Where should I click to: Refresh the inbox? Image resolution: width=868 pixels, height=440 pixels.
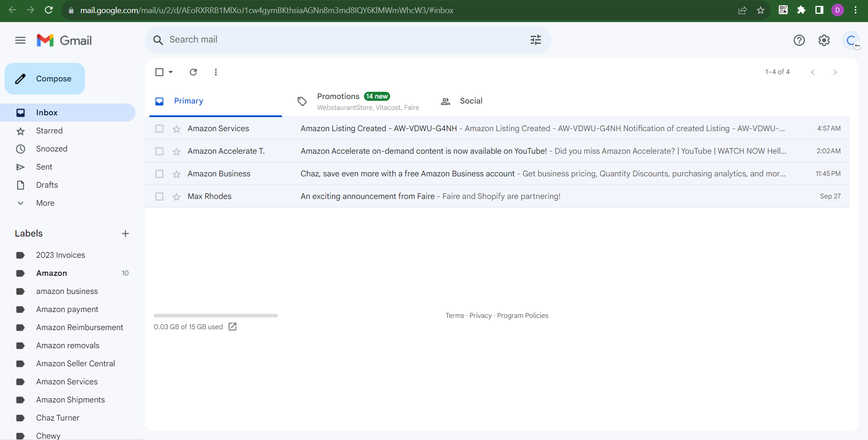point(193,72)
